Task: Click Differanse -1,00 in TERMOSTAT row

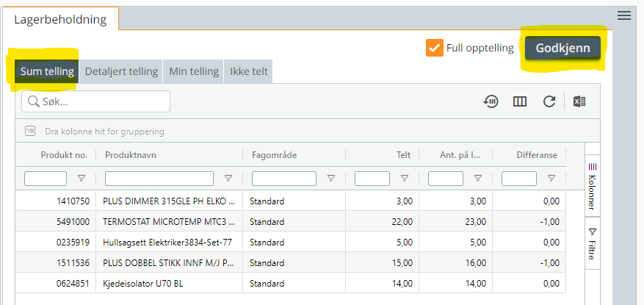Action: coord(549,222)
